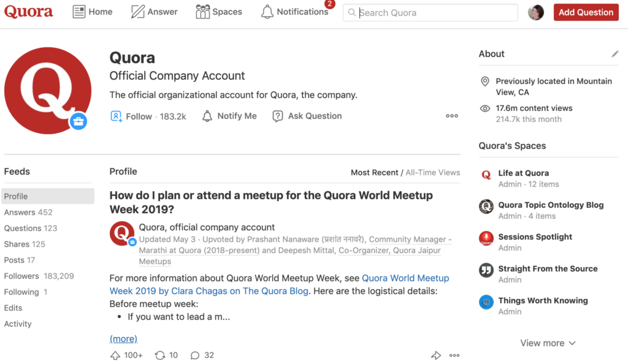Open Shares 125 feed

pos(25,245)
